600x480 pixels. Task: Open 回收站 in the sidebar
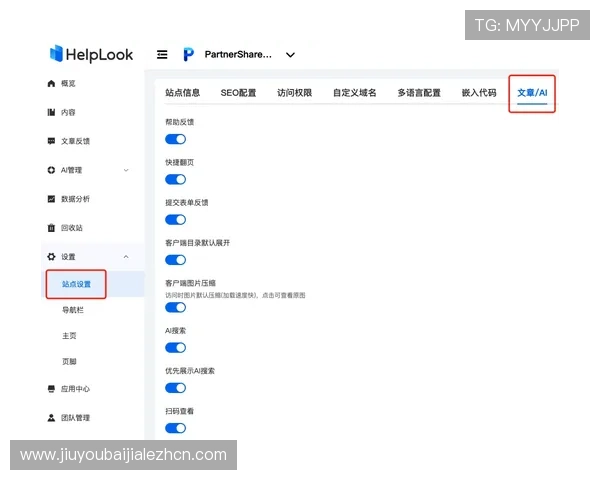72,228
